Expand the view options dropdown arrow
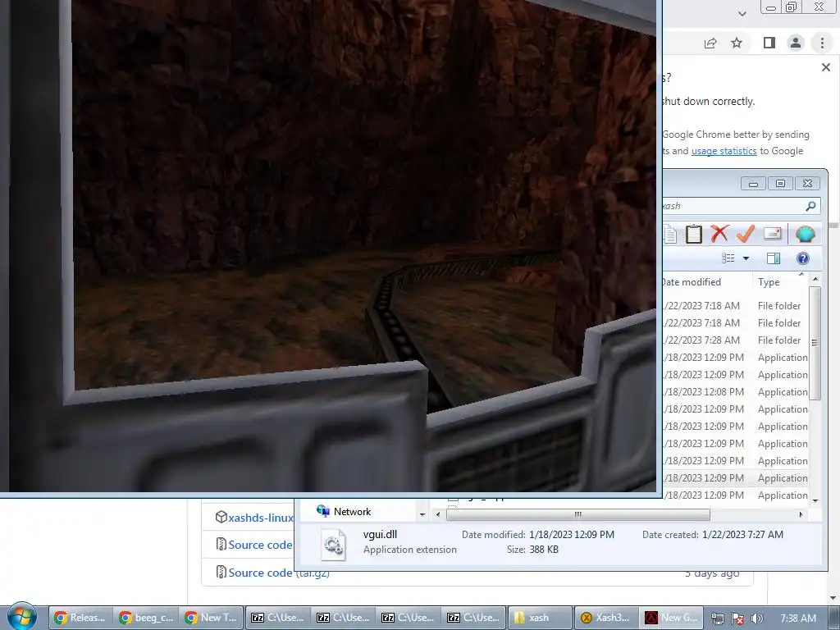Image resolution: width=840 pixels, height=630 pixels. [x=746, y=258]
